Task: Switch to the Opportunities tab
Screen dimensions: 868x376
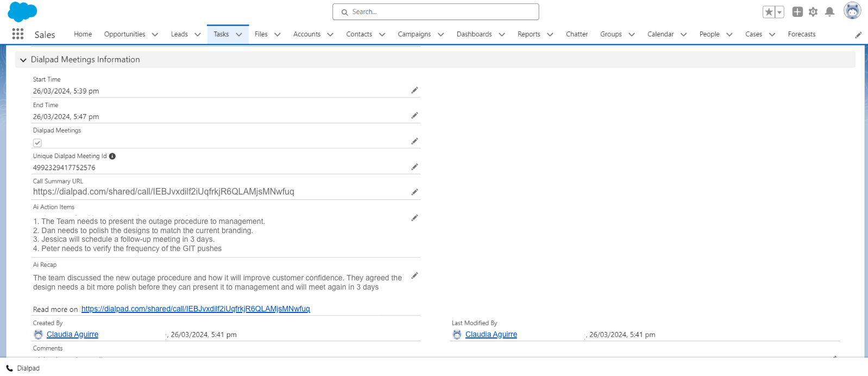Action: [x=124, y=34]
